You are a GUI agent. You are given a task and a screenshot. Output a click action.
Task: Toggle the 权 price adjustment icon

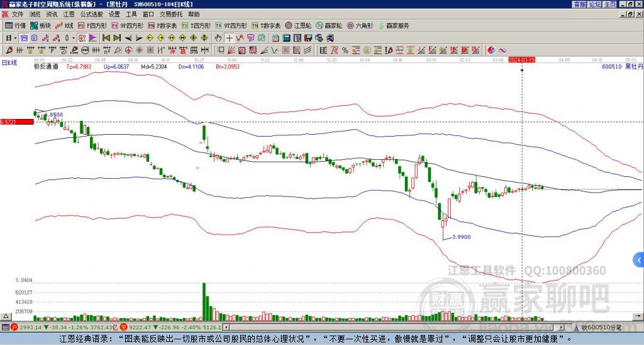(x=82, y=38)
